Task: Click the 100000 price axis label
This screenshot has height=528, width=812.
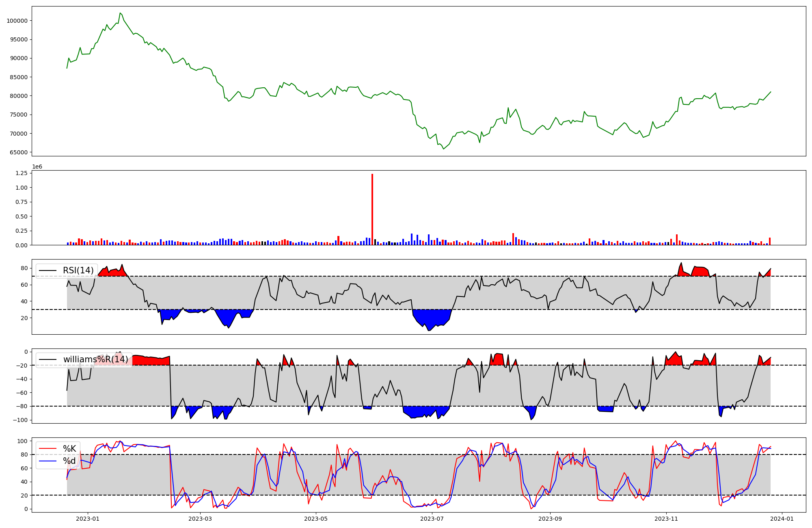Action: [17, 21]
